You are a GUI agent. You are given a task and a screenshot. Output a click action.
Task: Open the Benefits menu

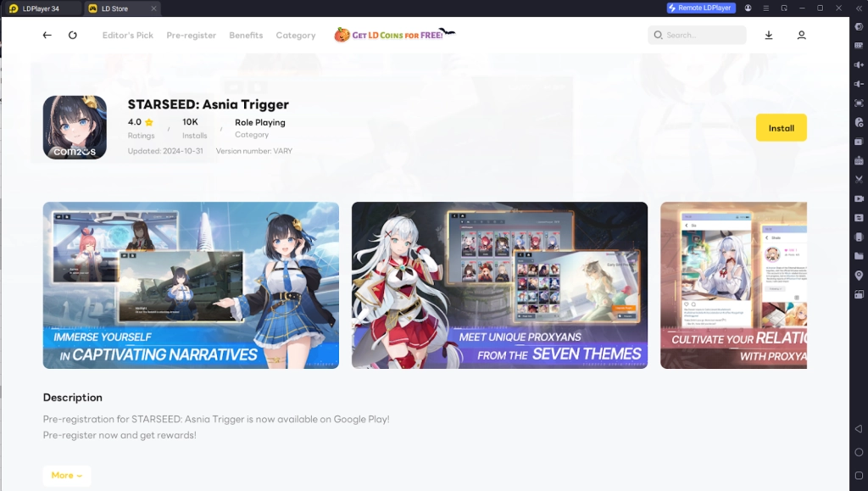246,35
